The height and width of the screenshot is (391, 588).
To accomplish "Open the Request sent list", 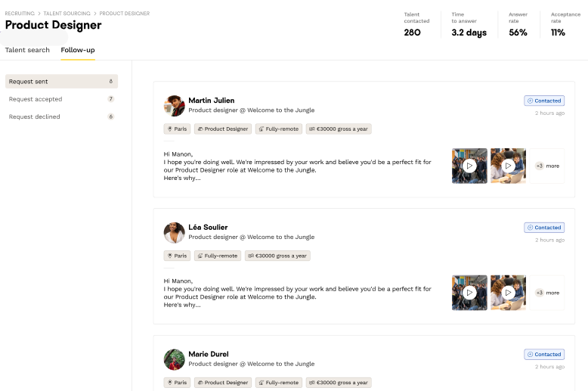I will [x=60, y=81].
